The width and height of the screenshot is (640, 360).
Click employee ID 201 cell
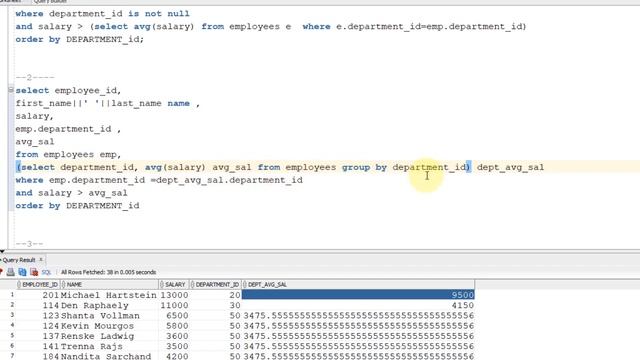[38, 295]
